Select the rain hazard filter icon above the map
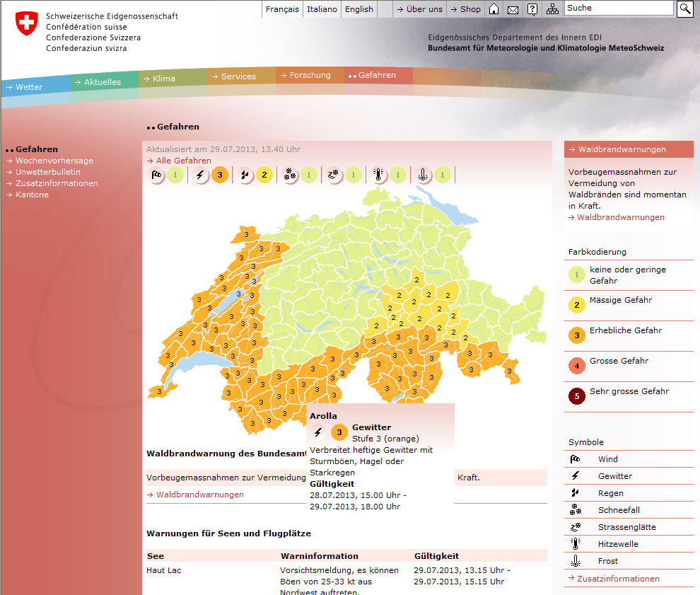The image size is (700, 595). (245, 175)
